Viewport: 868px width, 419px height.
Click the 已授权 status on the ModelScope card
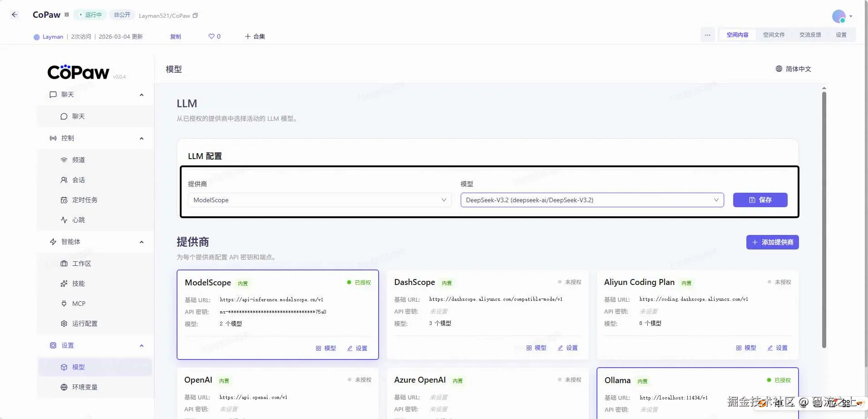coord(359,283)
